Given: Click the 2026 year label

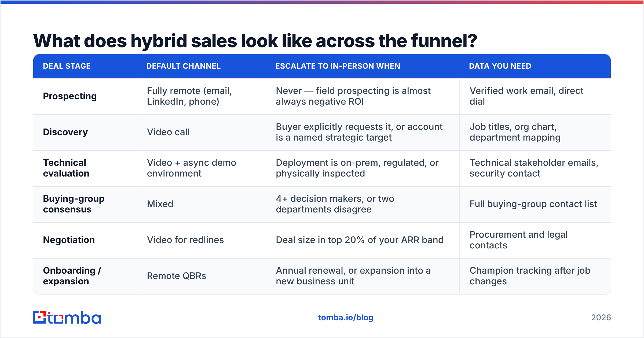Looking at the screenshot, I should (601, 318).
